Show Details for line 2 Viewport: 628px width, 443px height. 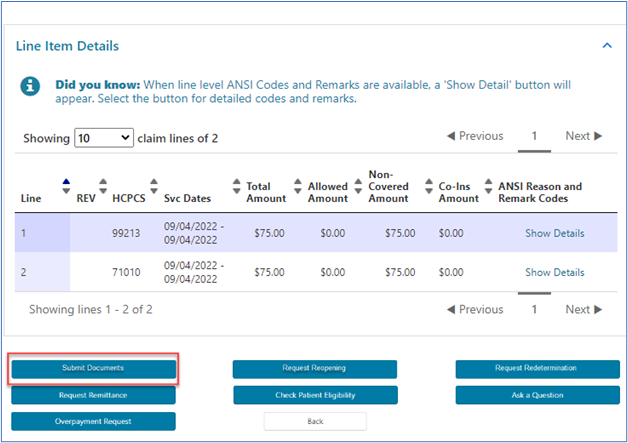(554, 272)
